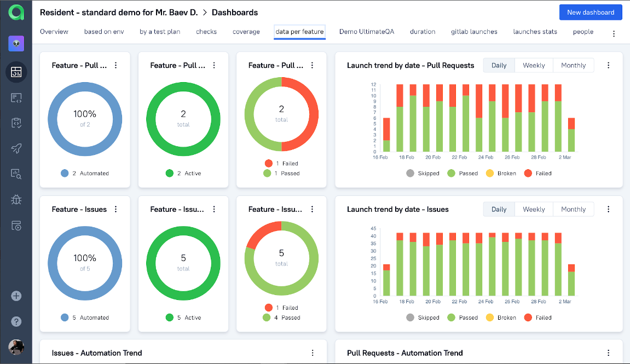Click the Dashboards breadcrumb link
Screen dimensions: 630x364
point(235,12)
